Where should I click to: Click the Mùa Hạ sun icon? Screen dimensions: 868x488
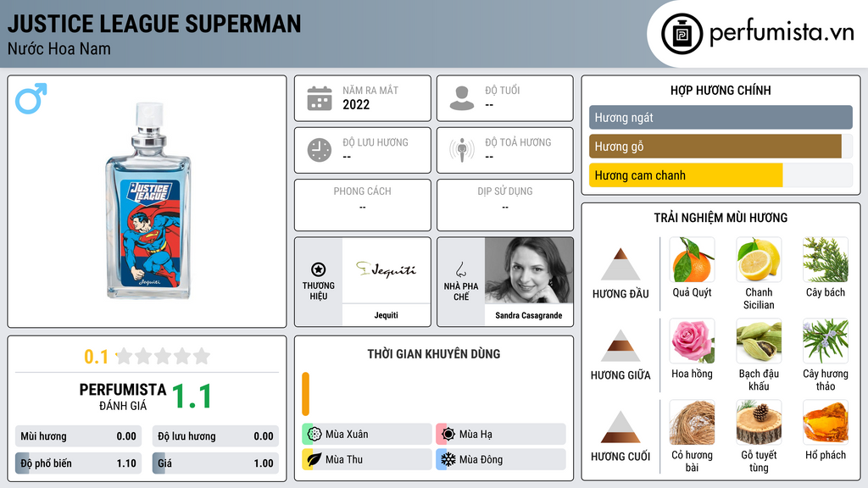coord(448,435)
